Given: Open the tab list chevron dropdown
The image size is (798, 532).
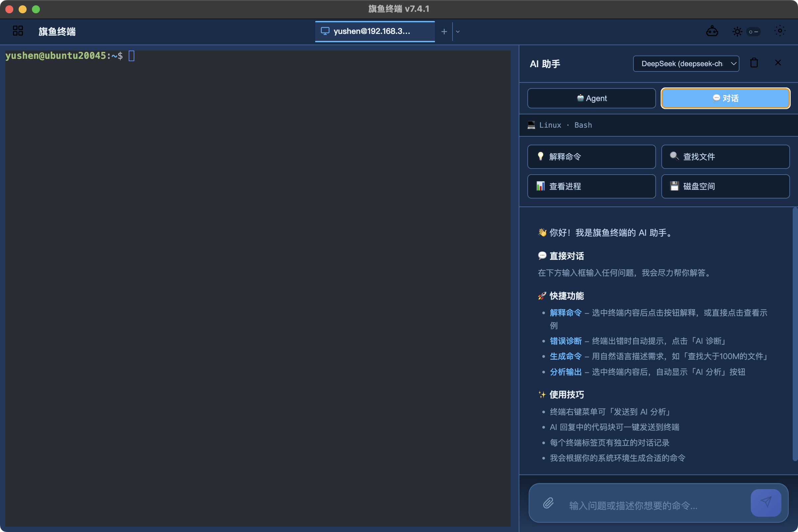Looking at the screenshot, I should click(458, 31).
